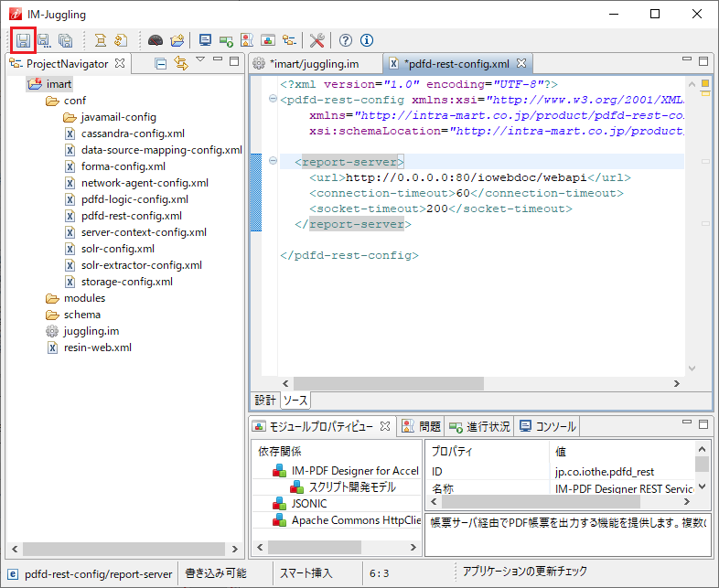Click the editor's horizontal scrollbar thumb
Screen dimensions: 719x588
click(x=390, y=383)
